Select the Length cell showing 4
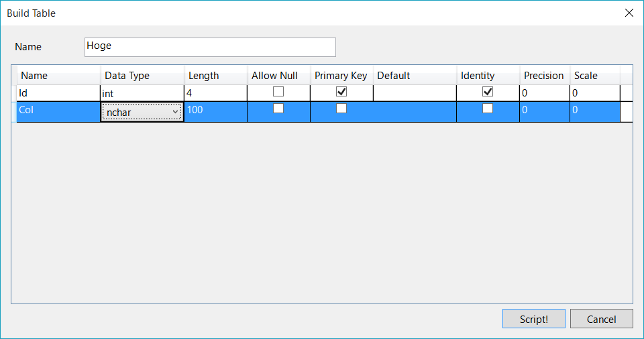644x339 pixels. tap(215, 93)
